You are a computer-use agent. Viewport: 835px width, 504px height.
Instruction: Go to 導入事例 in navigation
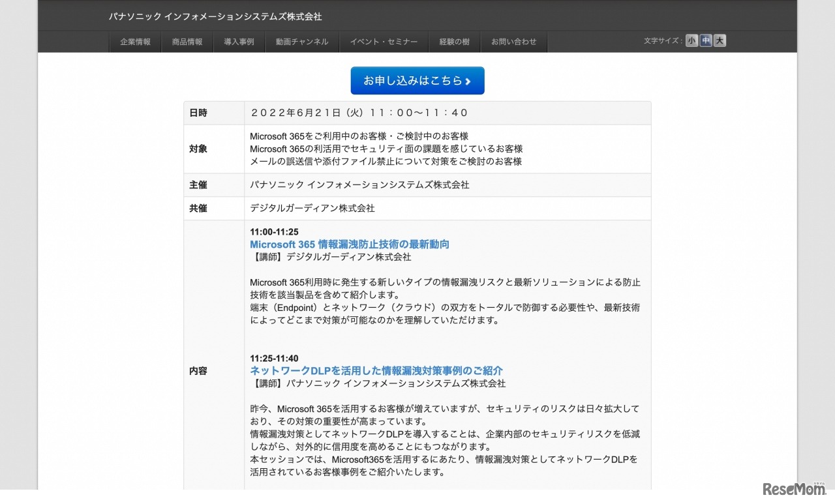click(239, 42)
